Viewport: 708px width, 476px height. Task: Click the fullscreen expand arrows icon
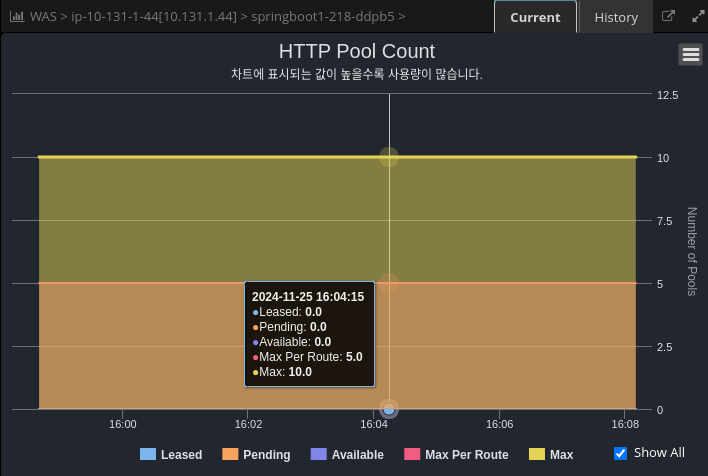tap(697, 17)
